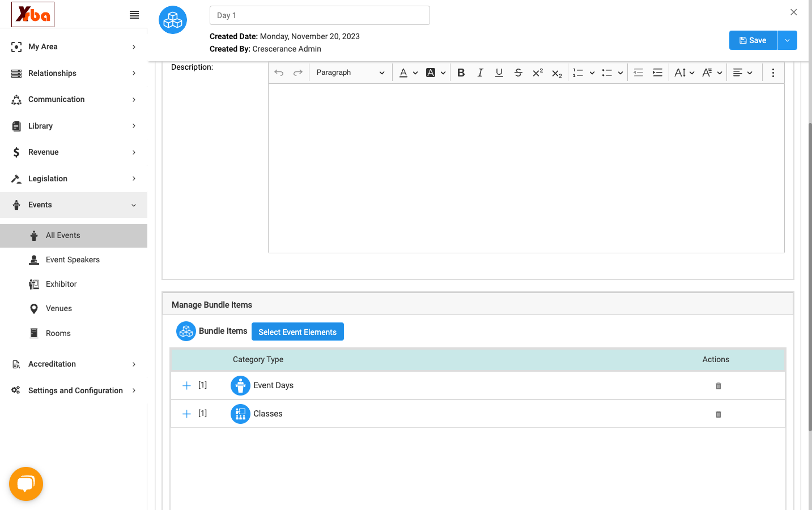Apply subscript formatting

tap(557, 73)
